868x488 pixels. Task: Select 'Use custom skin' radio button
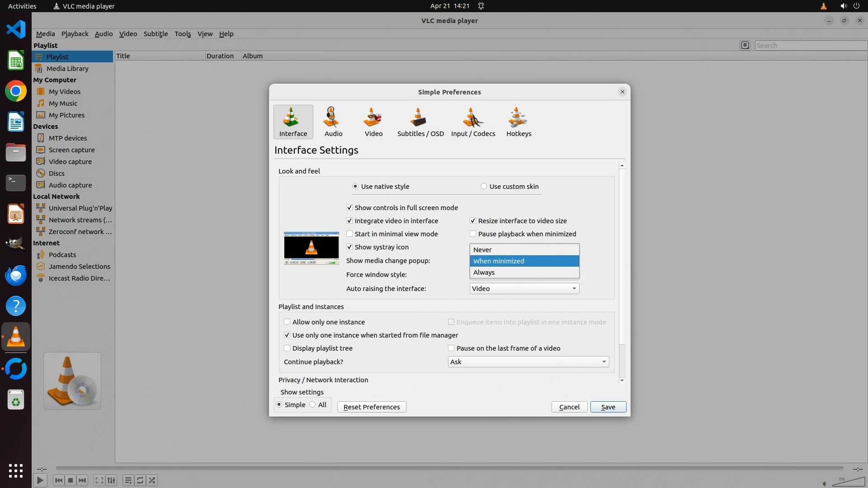coord(484,187)
